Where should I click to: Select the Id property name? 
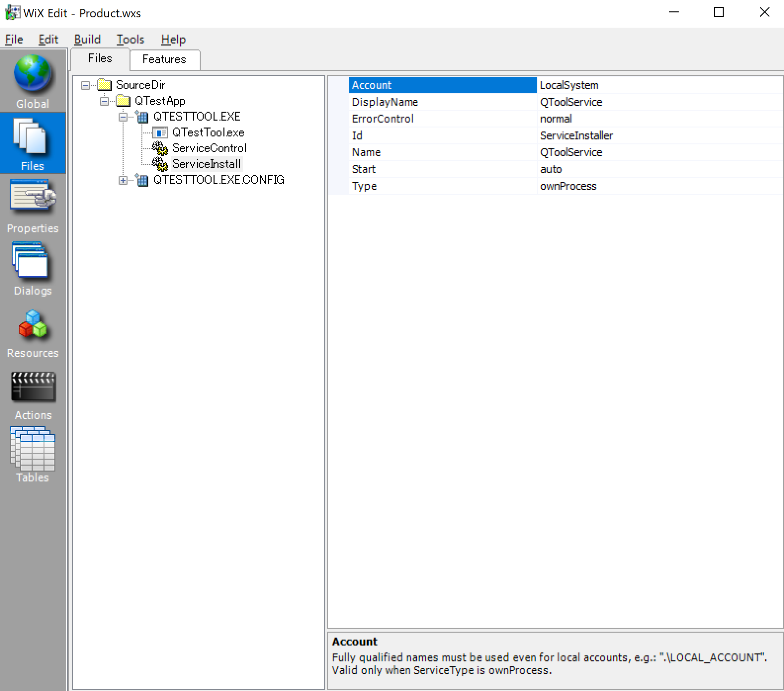pyautogui.click(x=357, y=135)
